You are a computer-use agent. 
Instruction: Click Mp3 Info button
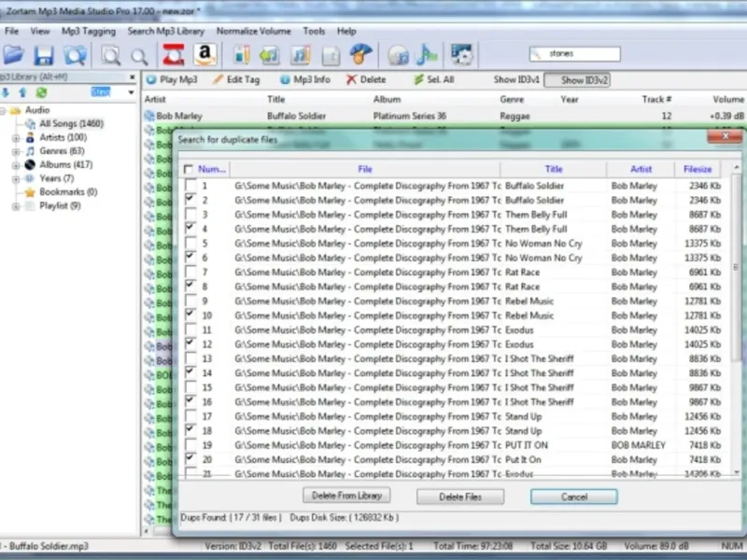305,79
